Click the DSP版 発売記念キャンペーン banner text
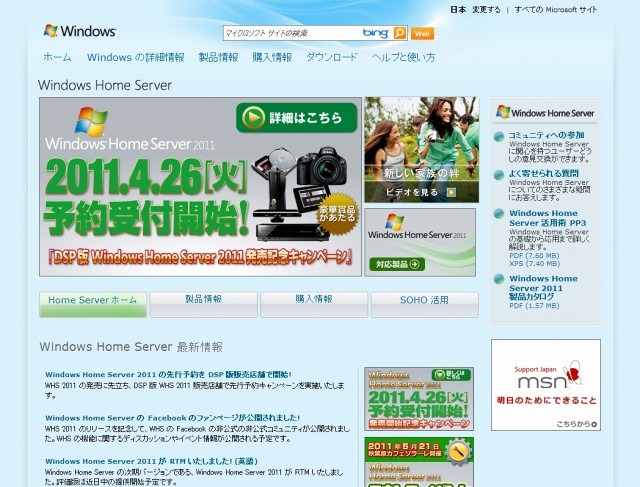640x487 pixels. coord(200,257)
